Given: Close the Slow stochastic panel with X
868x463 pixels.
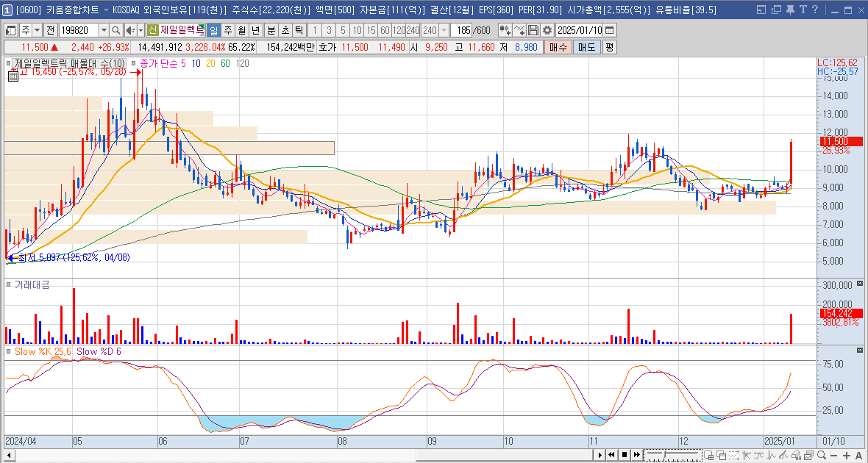Looking at the screenshot, I should 860,350.
